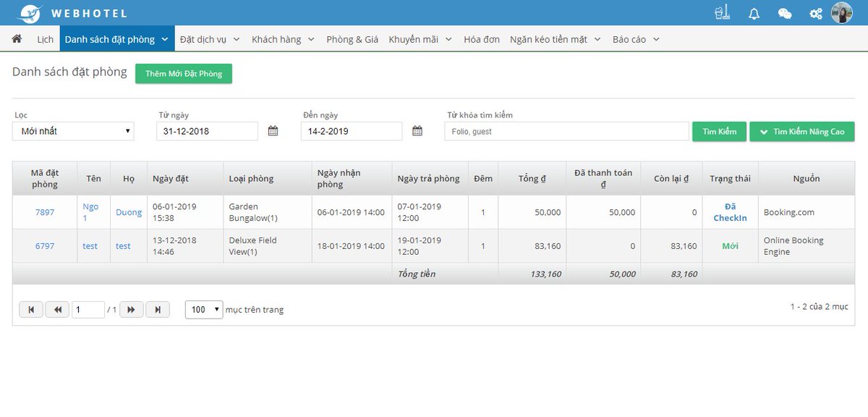Image resolution: width=868 pixels, height=417 pixels.
Task: Click the Đến ngày date field
Action: click(x=352, y=131)
